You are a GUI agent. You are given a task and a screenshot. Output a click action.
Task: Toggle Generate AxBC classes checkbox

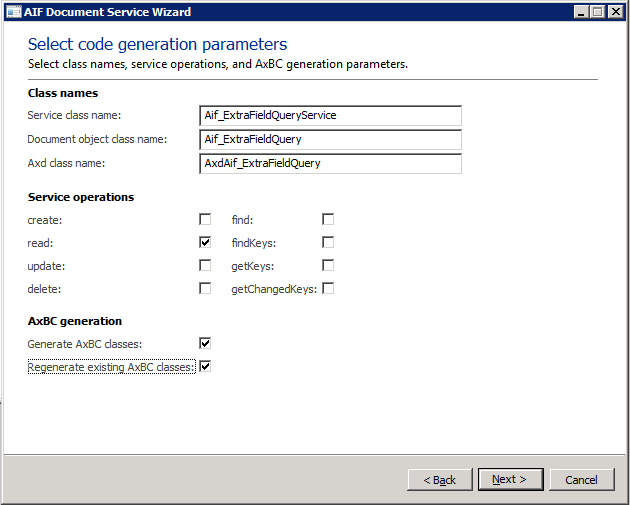(205, 343)
